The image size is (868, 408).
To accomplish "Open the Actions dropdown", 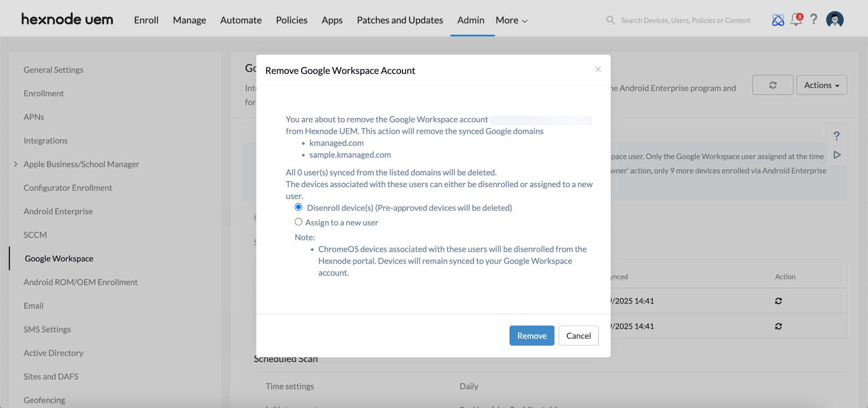I will (822, 85).
